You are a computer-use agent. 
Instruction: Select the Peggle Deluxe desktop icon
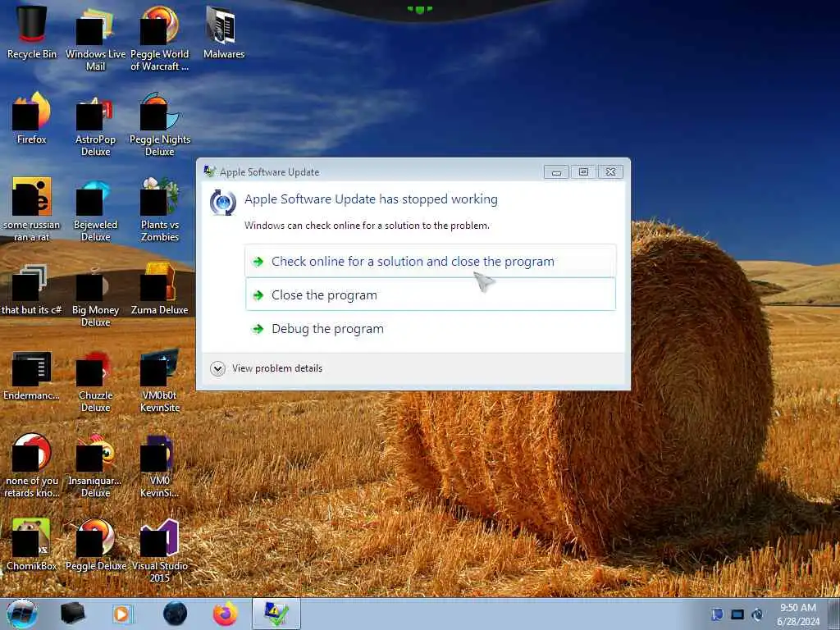[x=95, y=545]
